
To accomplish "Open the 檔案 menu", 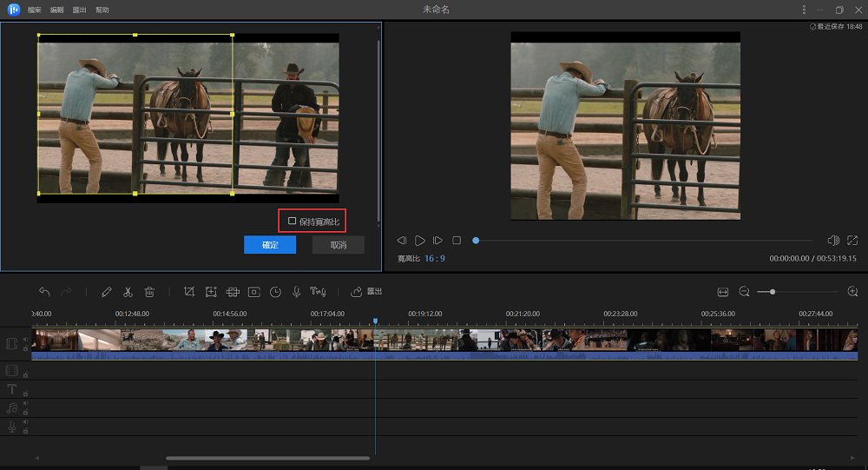I will coord(34,10).
